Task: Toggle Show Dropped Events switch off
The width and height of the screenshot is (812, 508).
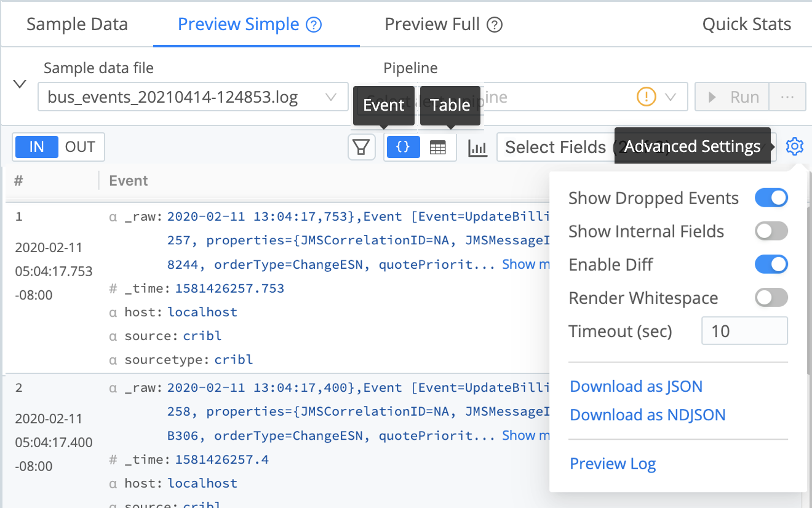Action: click(771, 198)
